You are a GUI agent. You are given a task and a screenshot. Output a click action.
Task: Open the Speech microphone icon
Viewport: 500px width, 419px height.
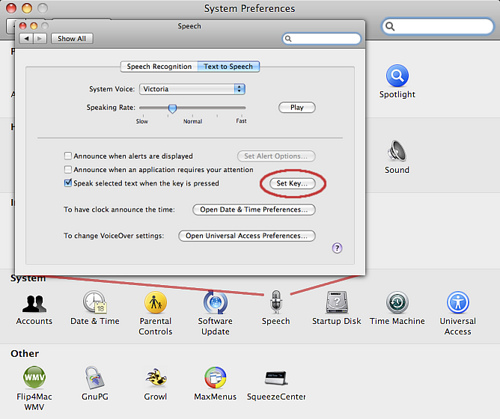pos(276,302)
